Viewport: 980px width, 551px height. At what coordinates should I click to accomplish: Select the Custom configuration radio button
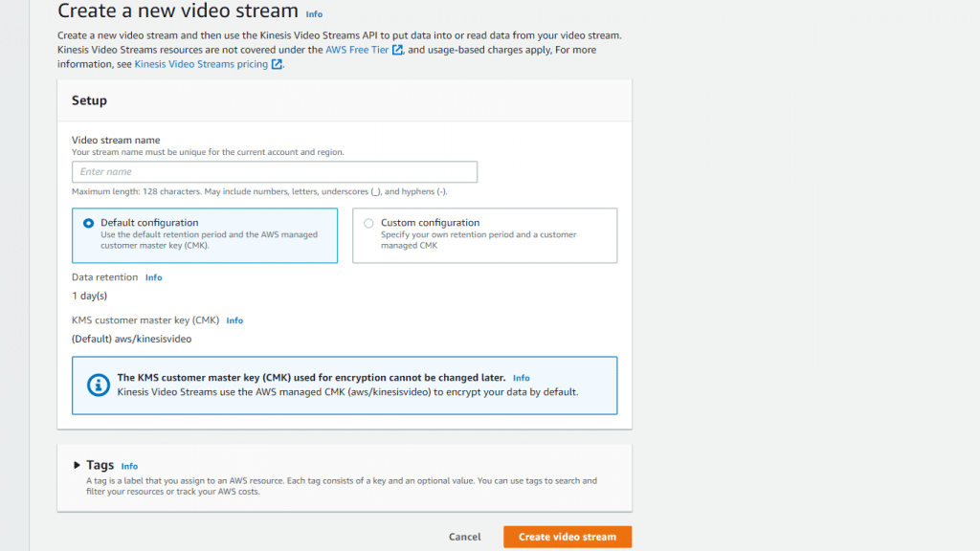click(368, 223)
